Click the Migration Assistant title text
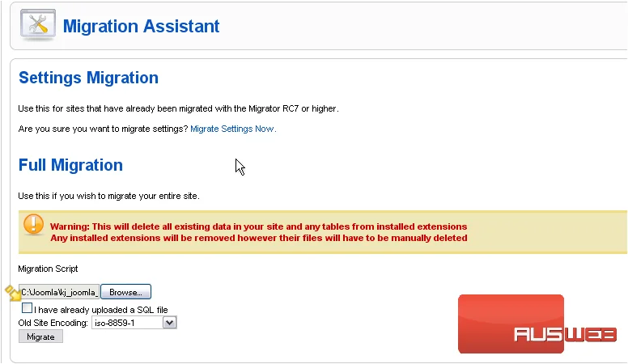 coord(141,27)
